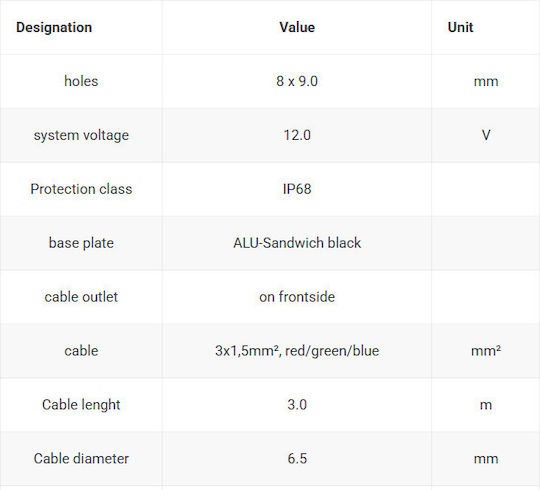Image resolution: width=540 pixels, height=490 pixels.
Task: Click the Designation column header
Action: tap(54, 27)
